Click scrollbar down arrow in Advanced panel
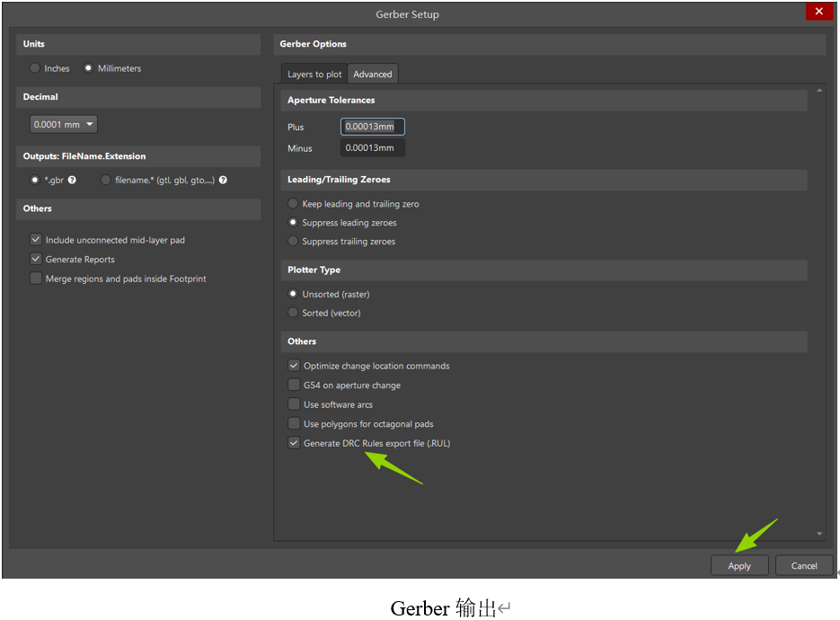The width and height of the screenshot is (840, 620). (x=819, y=534)
